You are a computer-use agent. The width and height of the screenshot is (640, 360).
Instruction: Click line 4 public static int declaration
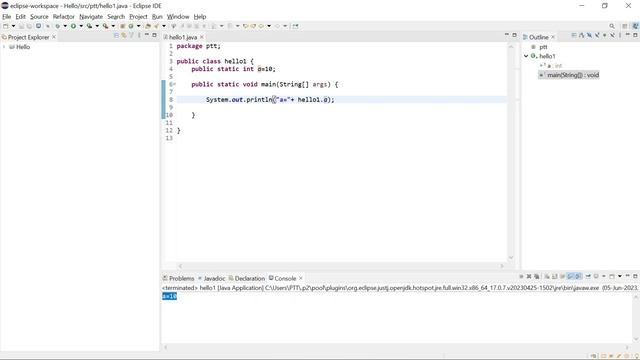233,69
